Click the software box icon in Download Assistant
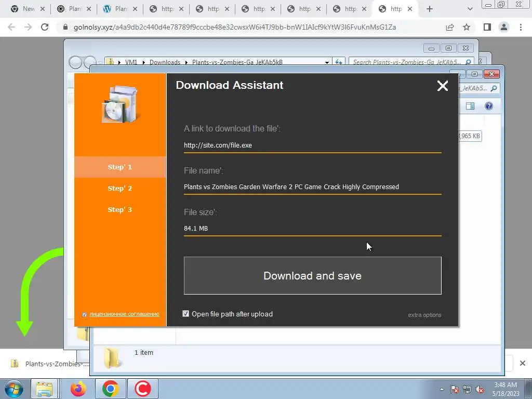532x399 pixels. pos(119,104)
